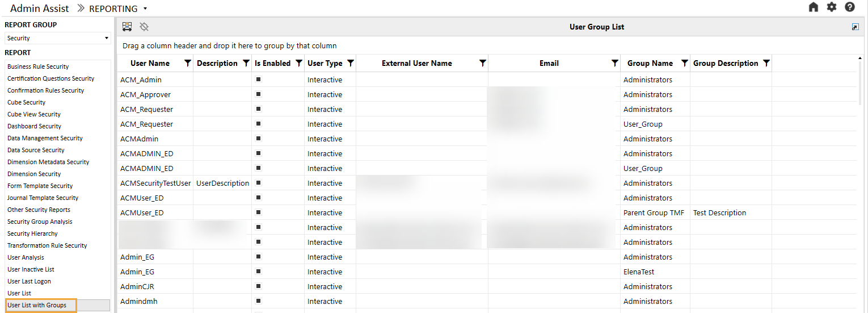Open Transformation Rule Security report
This screenshot has width=868, height=313.
(x=47, y=245)
